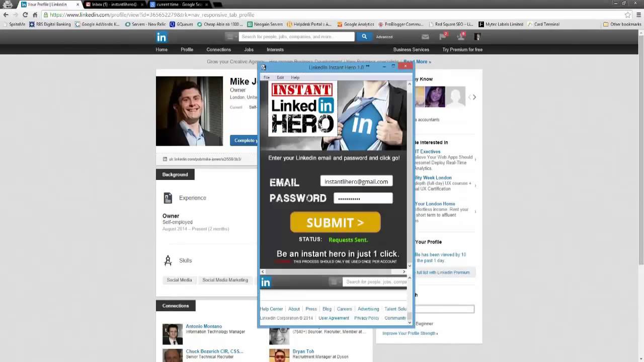
Task: Click the LinkedIn header search box
Action: pyautogui.click(x=297, y=37)
